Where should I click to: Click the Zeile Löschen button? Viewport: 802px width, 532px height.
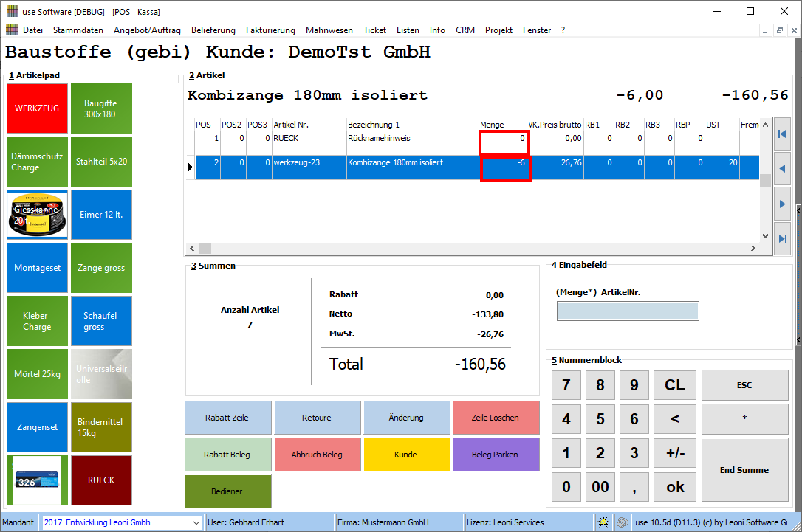click(x=496, y=418)
